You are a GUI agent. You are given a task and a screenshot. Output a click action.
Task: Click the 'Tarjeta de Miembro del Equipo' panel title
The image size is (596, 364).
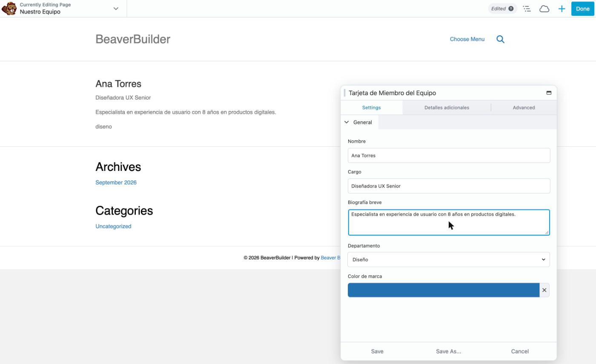[392, 93]
